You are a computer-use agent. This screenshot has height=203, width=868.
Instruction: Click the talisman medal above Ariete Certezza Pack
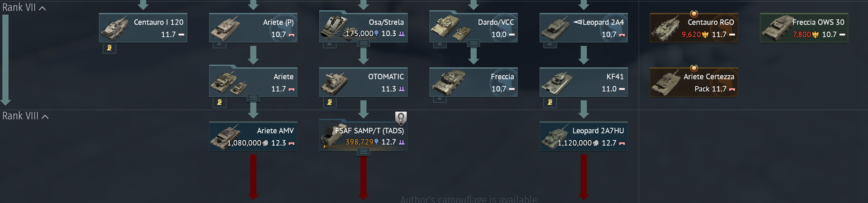click(694, 68)
